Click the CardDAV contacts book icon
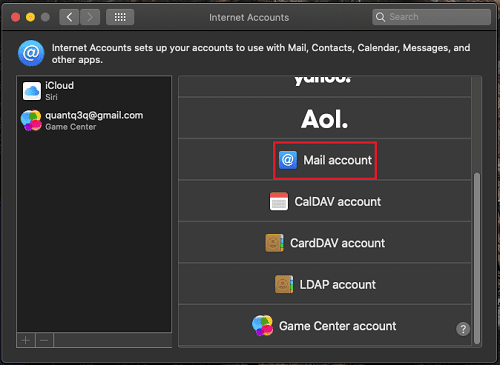Viewport: 500px width, 365px height. click(274, 243)
